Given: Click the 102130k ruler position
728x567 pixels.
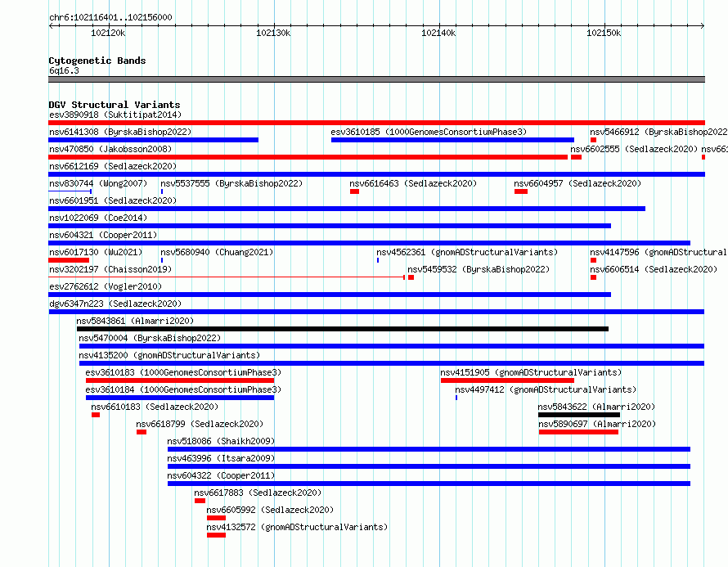Looking at the screenshot, I should [x=273, y=33].
